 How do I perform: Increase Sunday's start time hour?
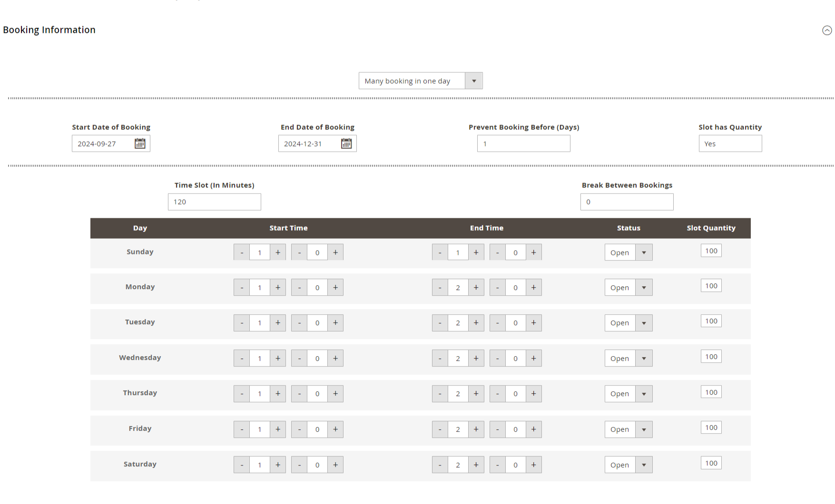click(278, 252)
